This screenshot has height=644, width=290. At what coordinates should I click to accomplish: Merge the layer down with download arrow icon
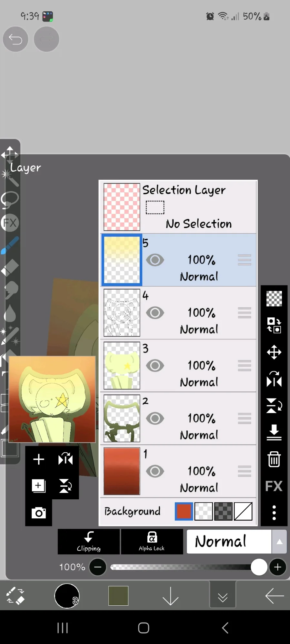274,432
